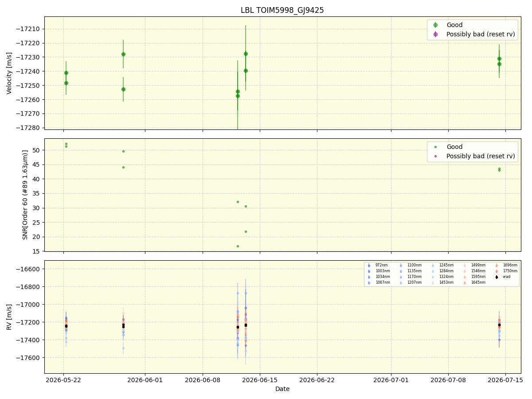Click the SNR point near 49.5
The image size is (532, 399).
click(123, 151)
